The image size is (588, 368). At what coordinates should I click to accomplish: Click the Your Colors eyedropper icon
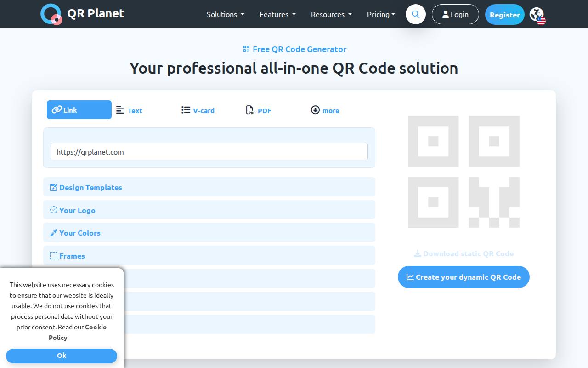coord(54,233)
